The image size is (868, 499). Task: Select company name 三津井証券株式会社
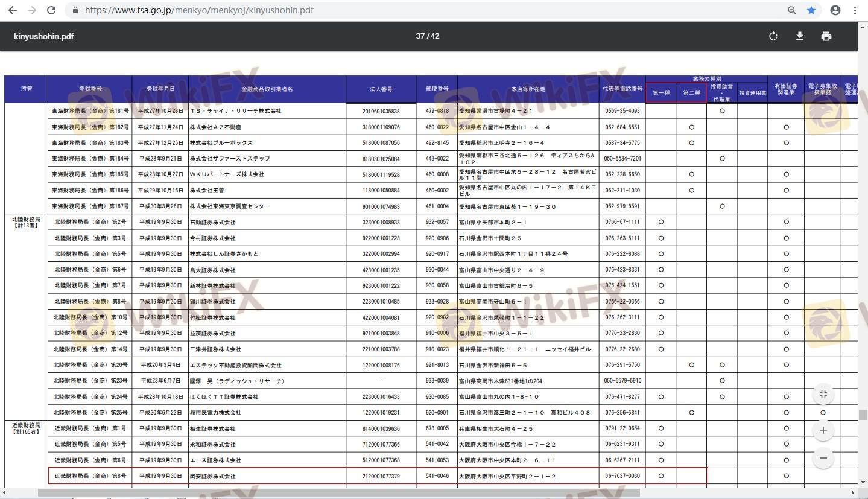[215, 349]
